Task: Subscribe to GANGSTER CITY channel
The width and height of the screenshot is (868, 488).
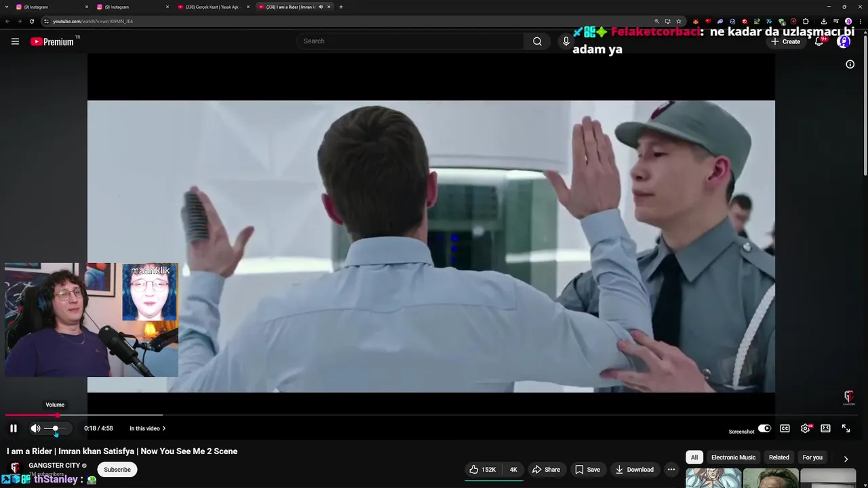Action: (117, 469)
